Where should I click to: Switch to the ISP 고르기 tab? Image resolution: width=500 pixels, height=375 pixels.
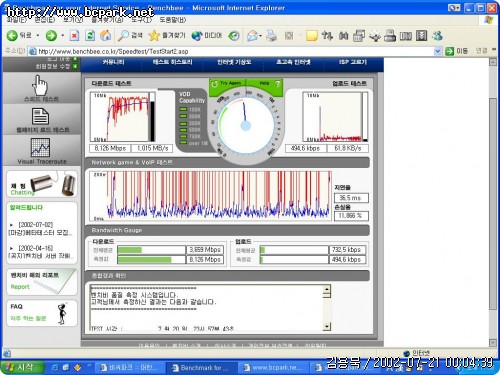[x=353, y=62]
